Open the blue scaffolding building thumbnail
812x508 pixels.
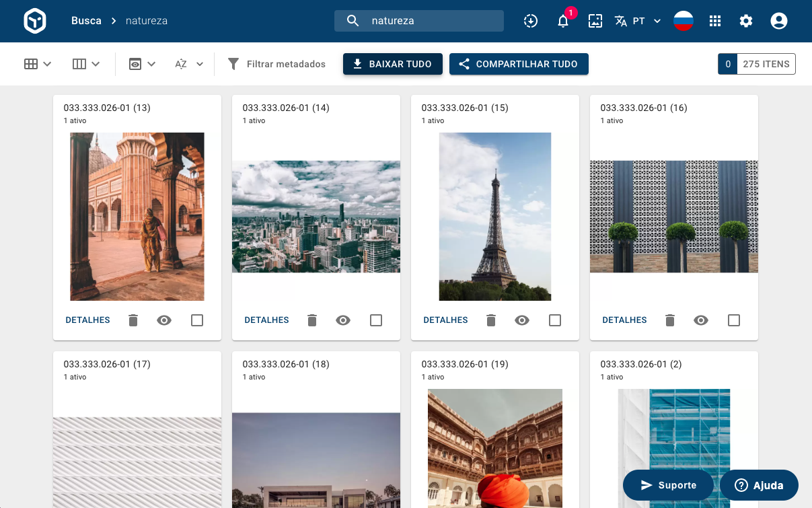pyautogui.click(x=674, y=448)
